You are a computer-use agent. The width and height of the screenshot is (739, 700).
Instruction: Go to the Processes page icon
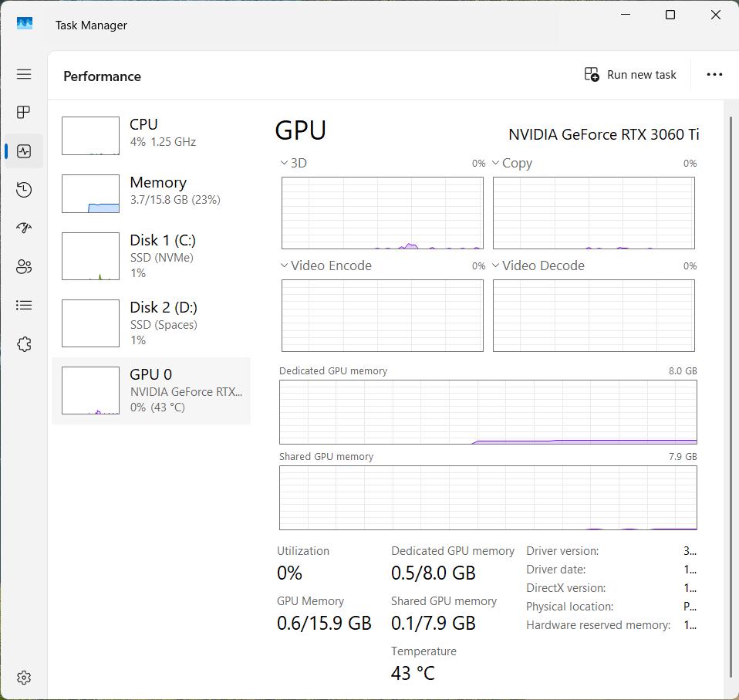(24, 112)
